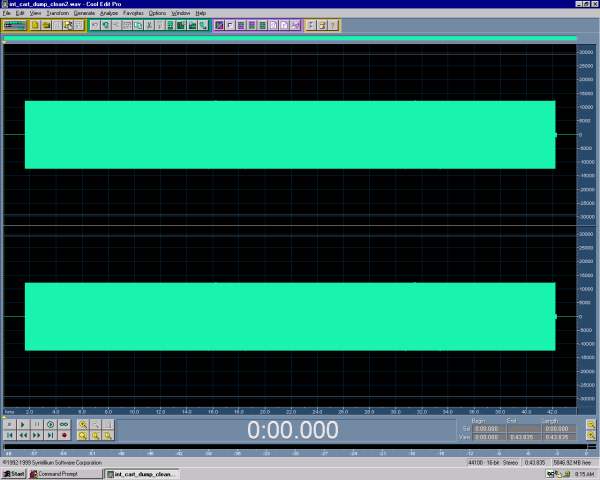Click the Sel Length time field

click(x=559, y=428)
